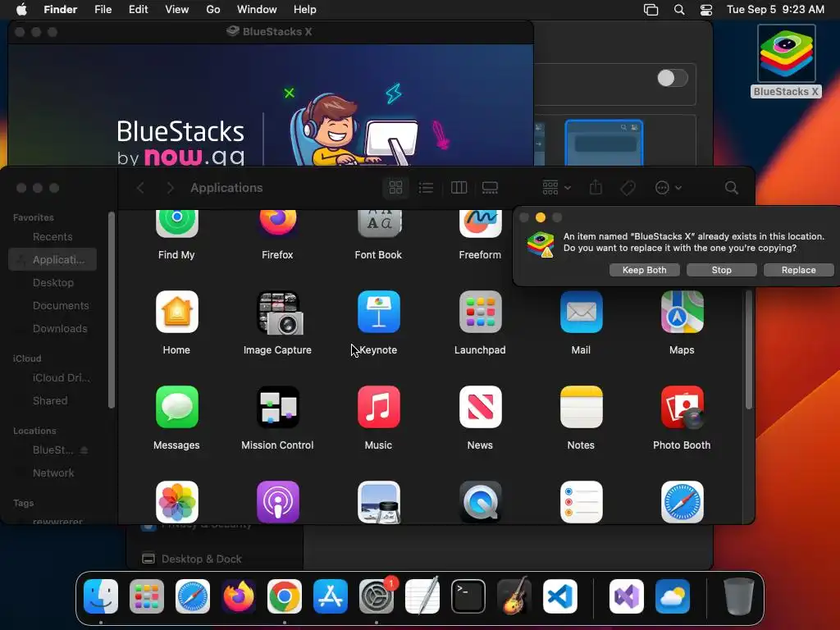840x630 pixels.
Task: Click the Spotlight search icon in menu bar
Action: pyautogui.click(x=678, y=10)
